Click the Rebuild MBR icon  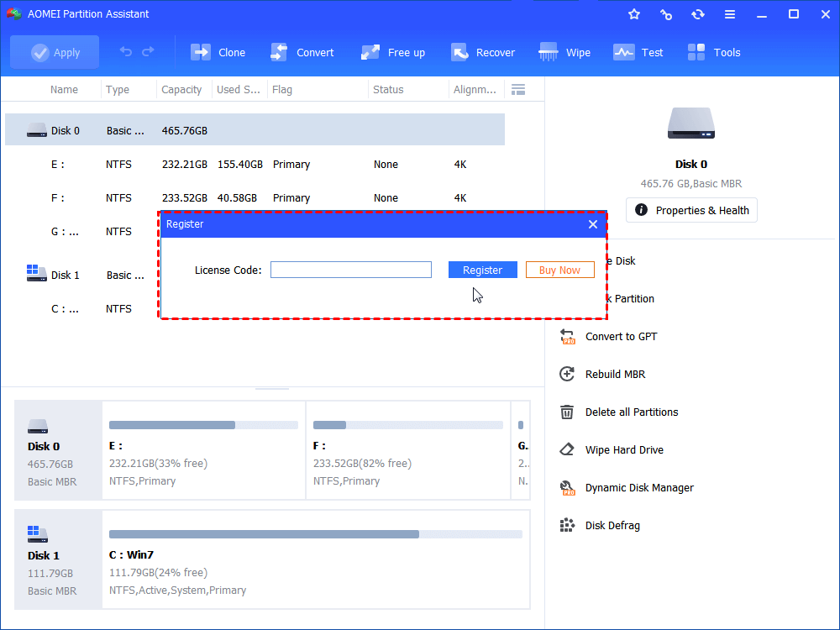tap(567, 374)
